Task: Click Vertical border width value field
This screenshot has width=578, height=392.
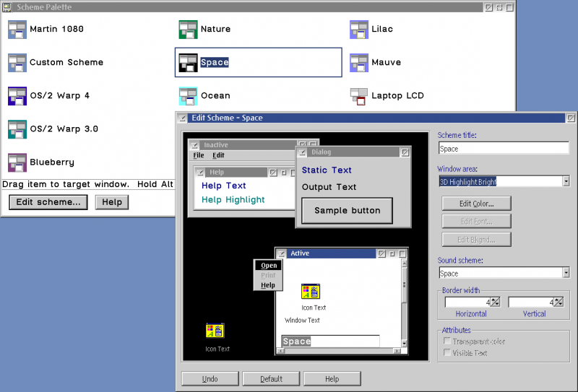Action: tap(531, 302)
